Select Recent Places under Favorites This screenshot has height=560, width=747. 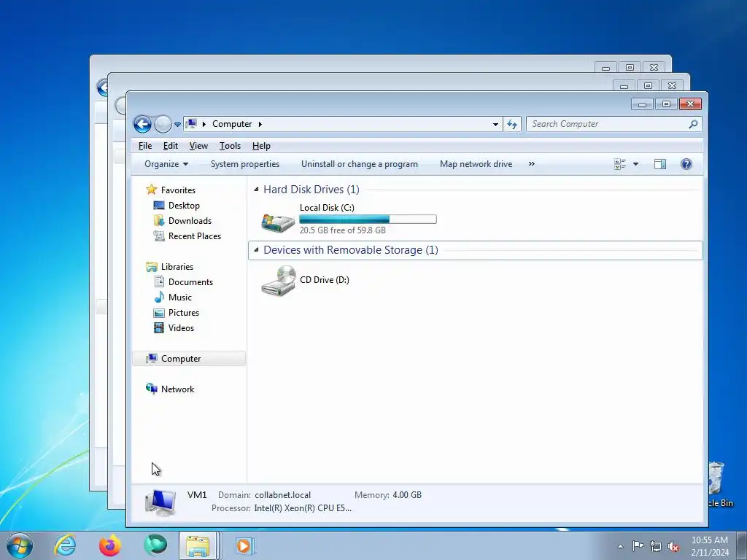tap(194, 236)
